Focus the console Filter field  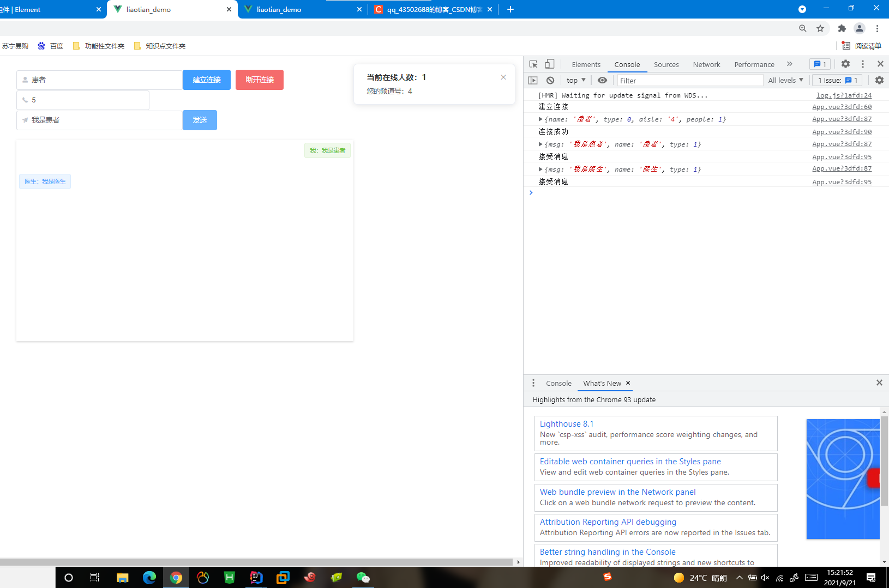click(690, 80)
